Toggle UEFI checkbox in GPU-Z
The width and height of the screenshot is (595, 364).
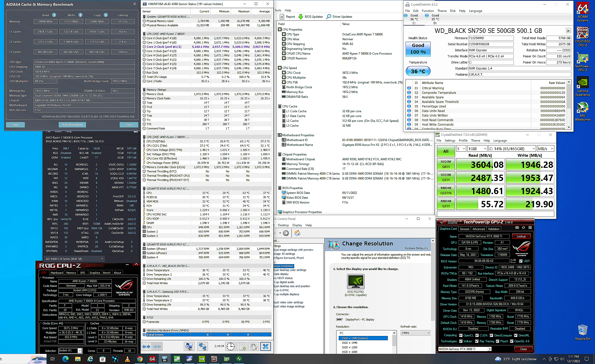coord(521,261)
